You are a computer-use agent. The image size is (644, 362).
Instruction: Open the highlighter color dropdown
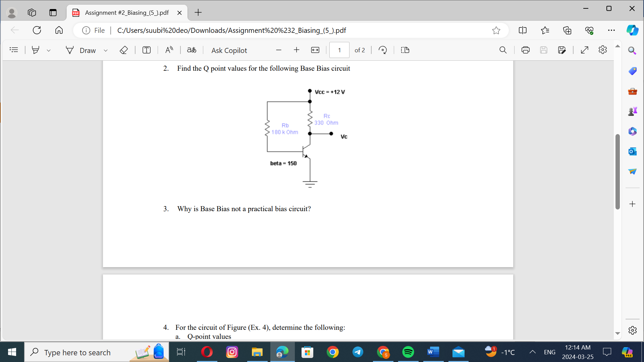[49, 50]
